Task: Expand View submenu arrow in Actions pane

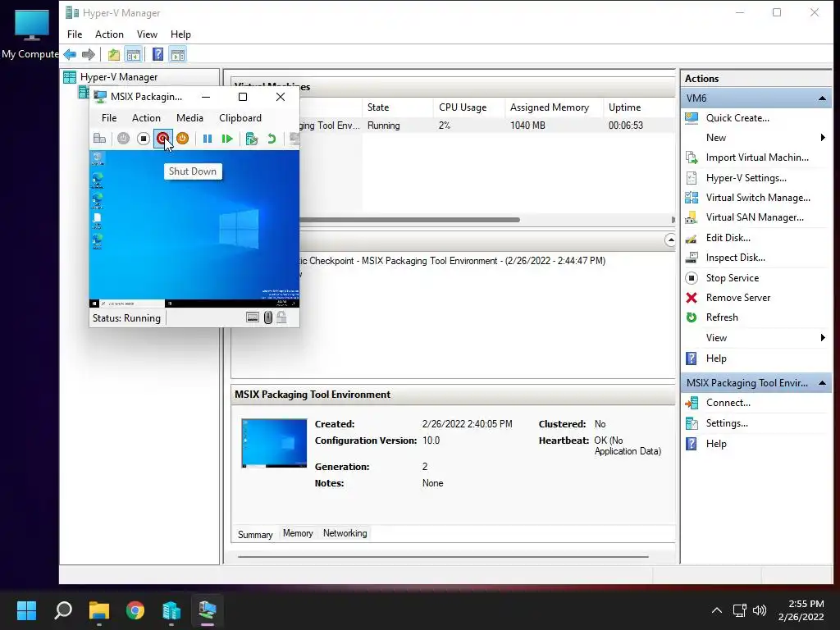Action: coord(823,337)
